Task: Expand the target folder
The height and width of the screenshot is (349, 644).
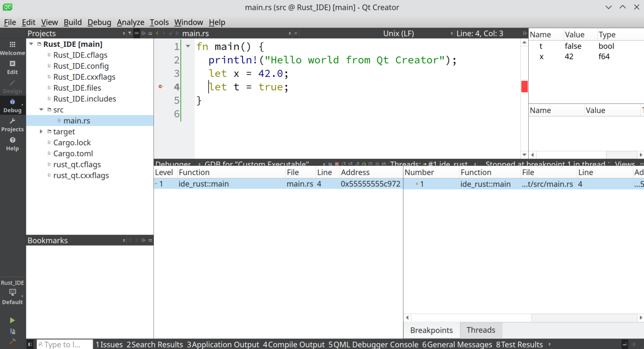Action: (x=41, y=131)
